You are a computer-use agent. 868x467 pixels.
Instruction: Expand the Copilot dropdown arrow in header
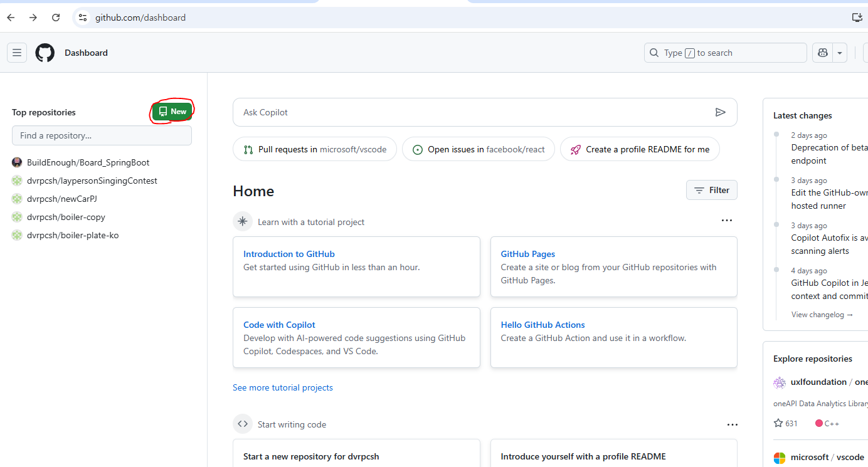tap(840, 53)
